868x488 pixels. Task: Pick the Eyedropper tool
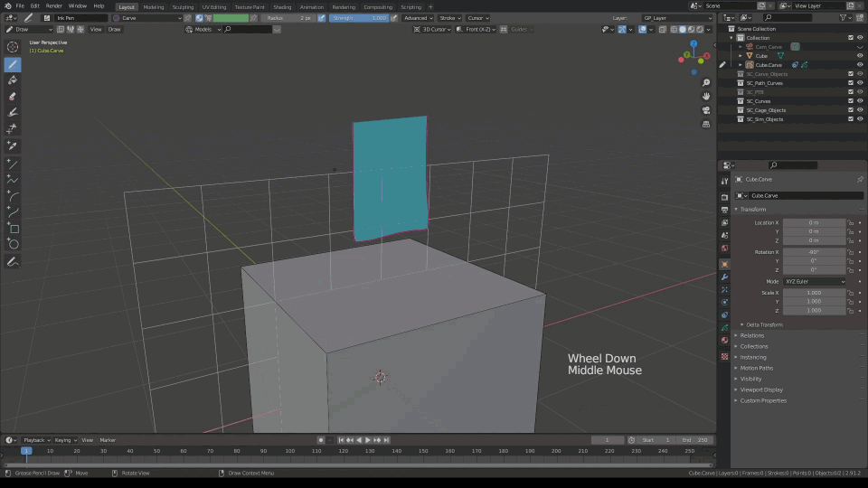click(13, 145)
